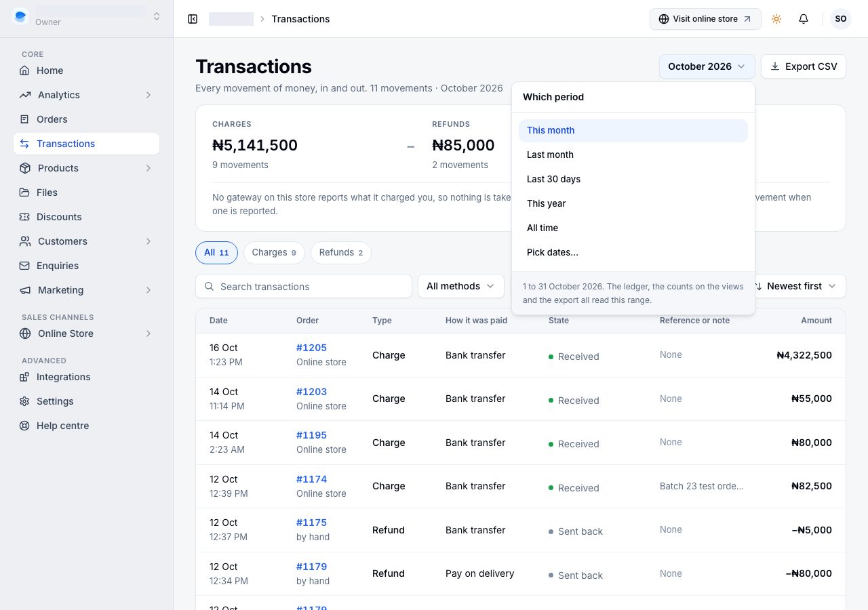
Task: Focus the Search transactions field
Action: pyautogui.click(x=304, y=286)
